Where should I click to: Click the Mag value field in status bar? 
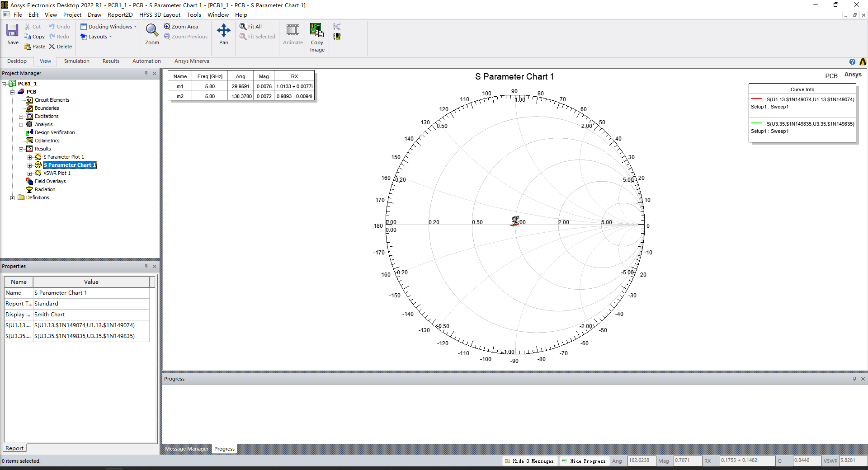pos(688,461)
